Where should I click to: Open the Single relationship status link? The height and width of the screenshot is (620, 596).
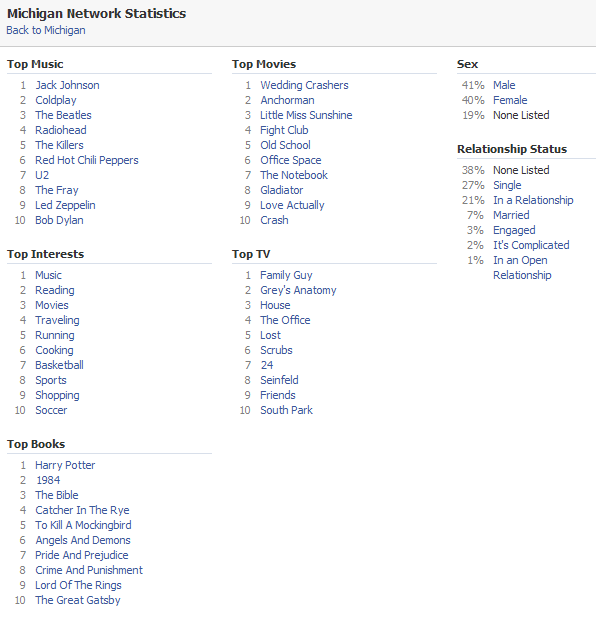click(x=507, y=185)
